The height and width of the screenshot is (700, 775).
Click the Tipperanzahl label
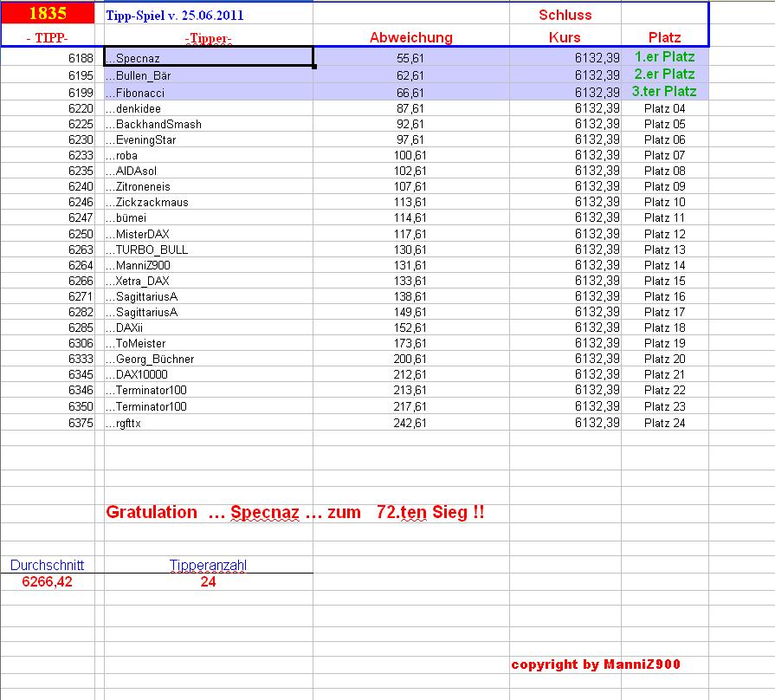click(x=208, y=565)
